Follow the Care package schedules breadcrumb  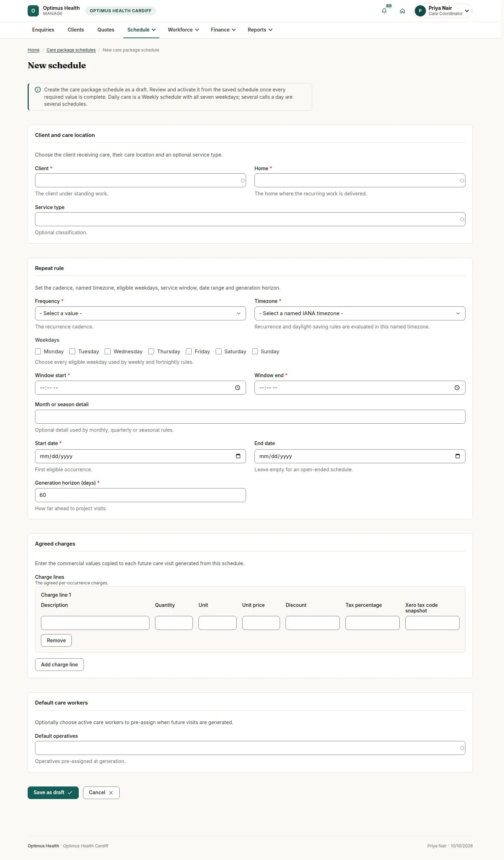71,50
